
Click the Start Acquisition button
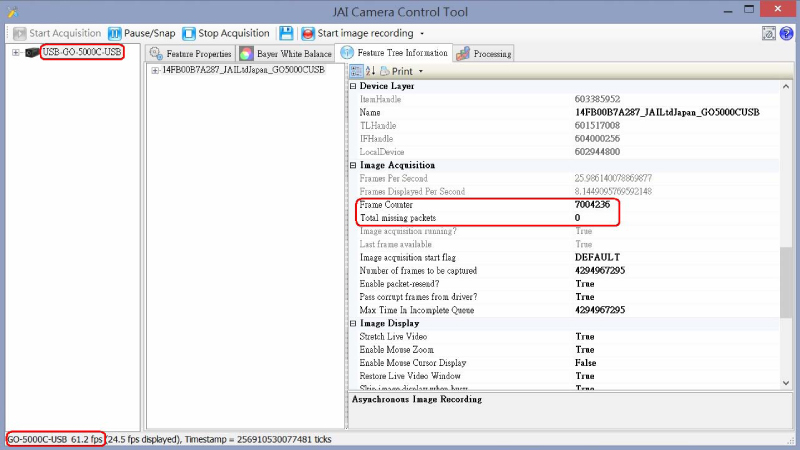57,33
